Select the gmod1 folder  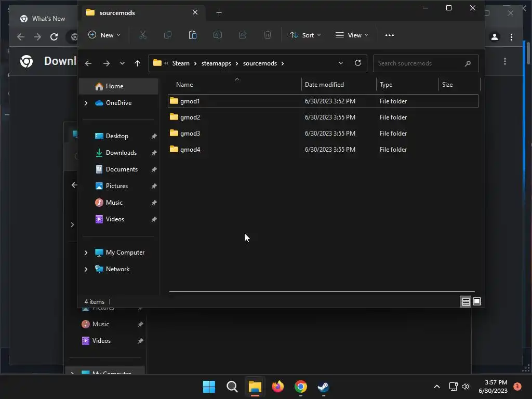click(x=323, y=101)
